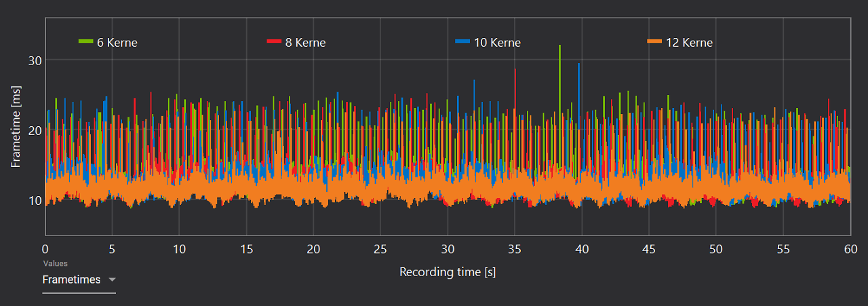The width and height of the screenshot is (868, 306).
Task: Toggle the 12 Kerne legend entry
Action: 680,43
